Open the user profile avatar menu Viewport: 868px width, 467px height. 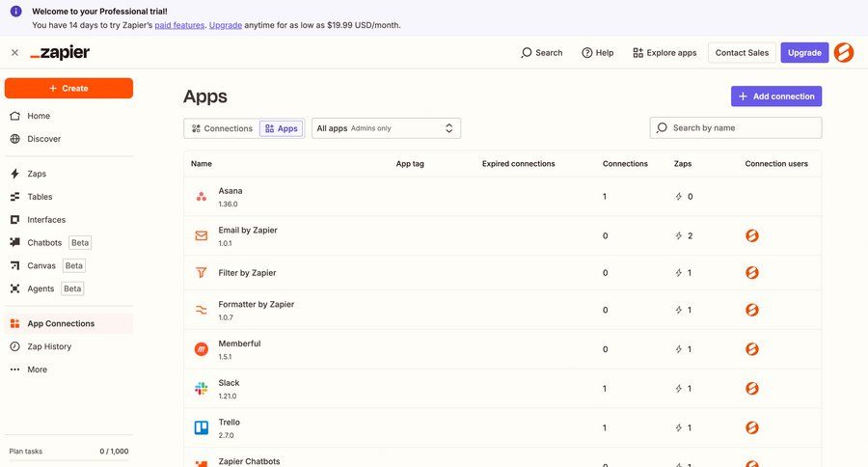click(844, 53)
